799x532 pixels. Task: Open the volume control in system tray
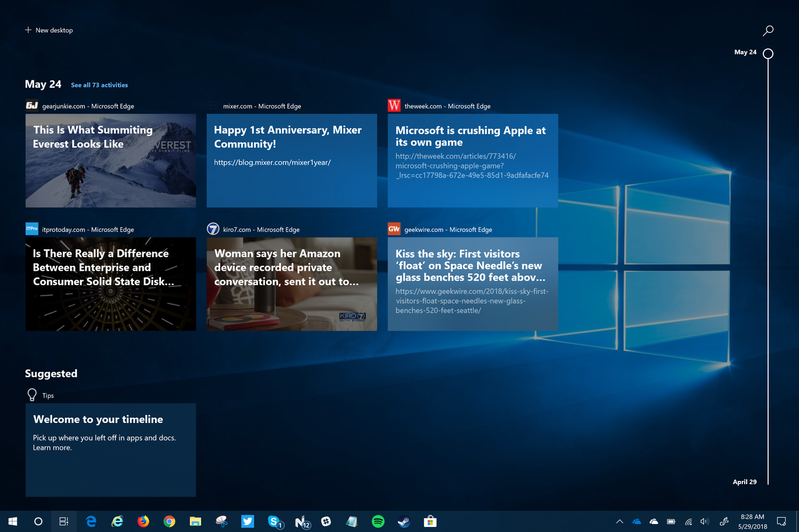705,521
